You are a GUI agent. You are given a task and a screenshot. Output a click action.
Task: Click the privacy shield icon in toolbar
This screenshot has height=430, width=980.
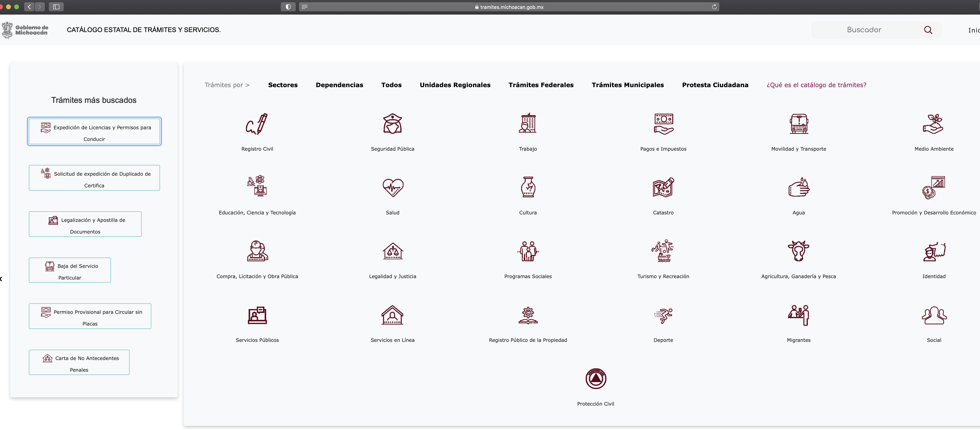[x=288, y=7]
